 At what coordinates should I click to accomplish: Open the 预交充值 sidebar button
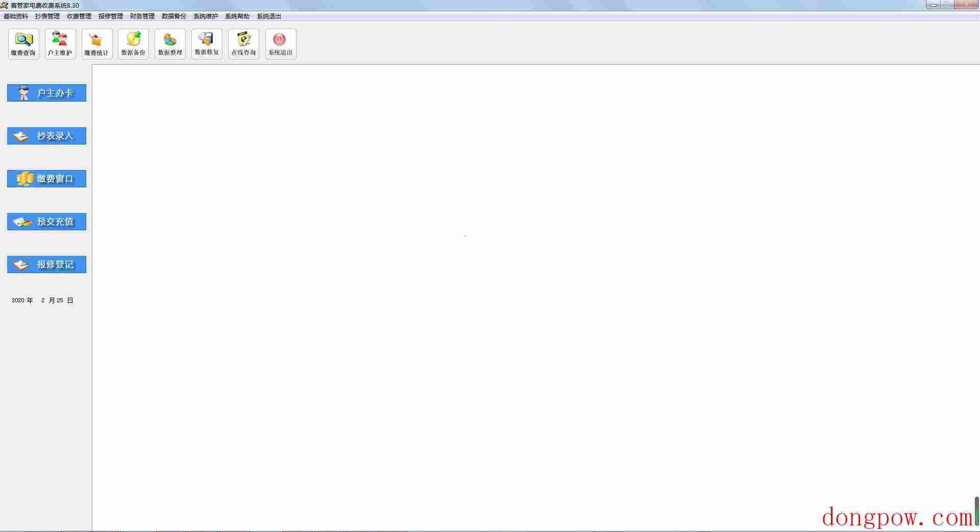[x=46, y=222]
